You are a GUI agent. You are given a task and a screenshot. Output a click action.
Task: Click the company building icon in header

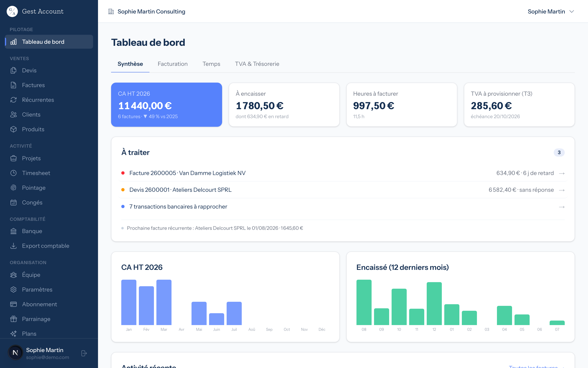pos(111,11)
